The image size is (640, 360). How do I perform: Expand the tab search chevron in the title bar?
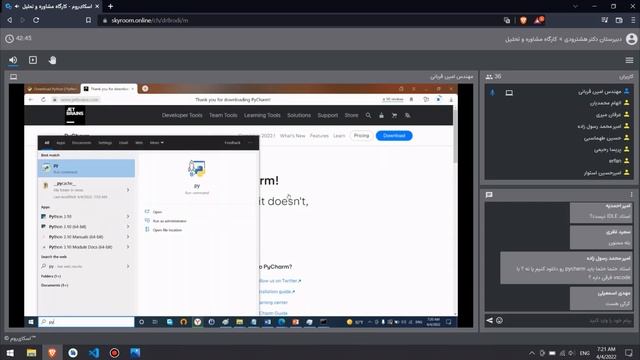575,7
